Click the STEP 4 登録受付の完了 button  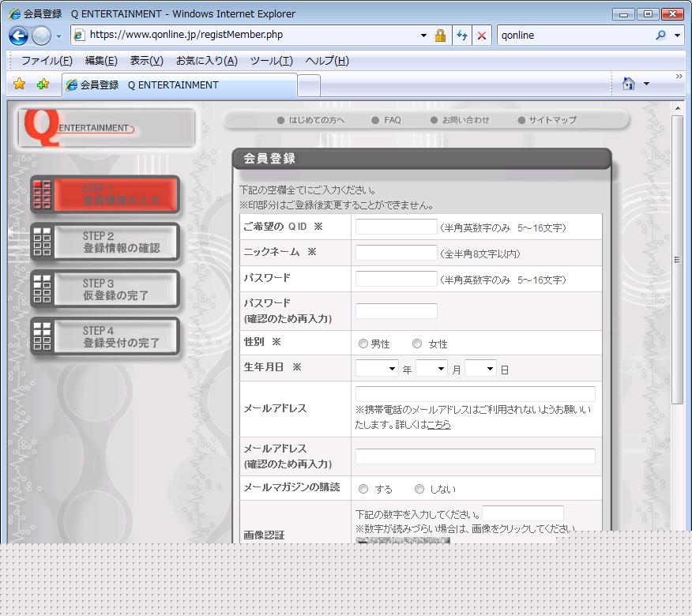[105, 336]
